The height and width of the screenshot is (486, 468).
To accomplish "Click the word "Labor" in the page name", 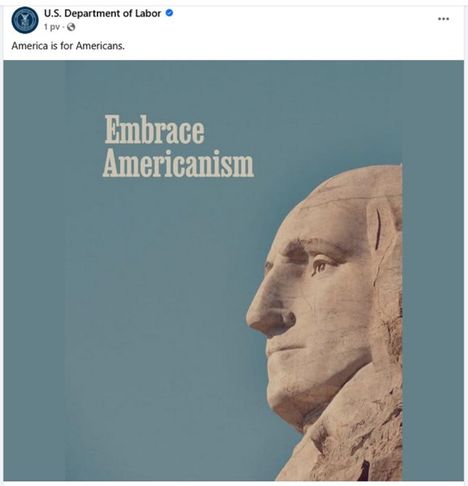I will point(148,13).
